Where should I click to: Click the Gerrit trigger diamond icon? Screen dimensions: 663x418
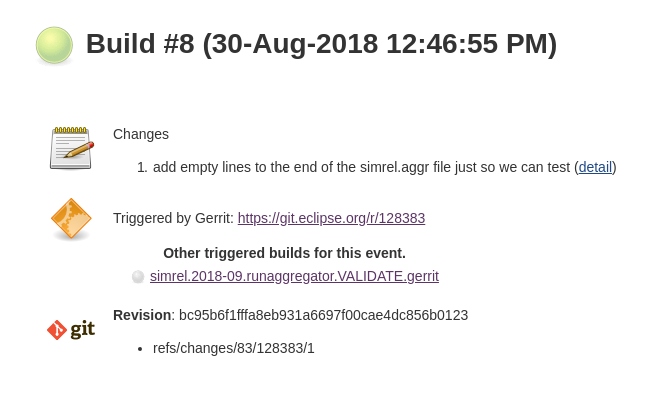(x=71, y=219)
